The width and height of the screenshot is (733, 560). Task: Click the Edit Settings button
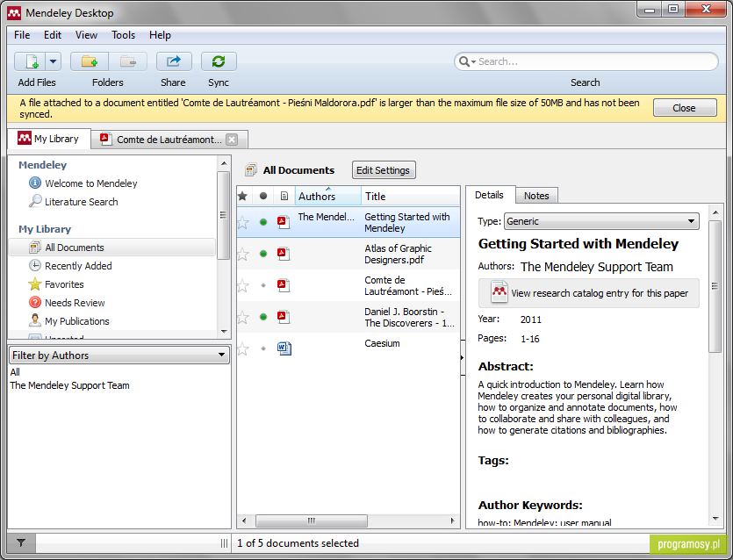384,170
